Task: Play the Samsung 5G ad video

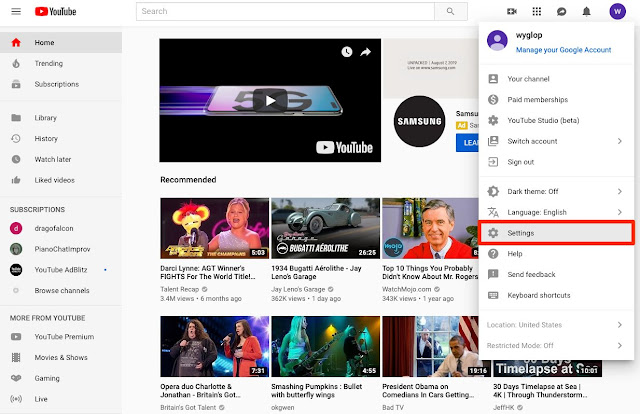Action: pyautogui.click(x=270, y=100)
